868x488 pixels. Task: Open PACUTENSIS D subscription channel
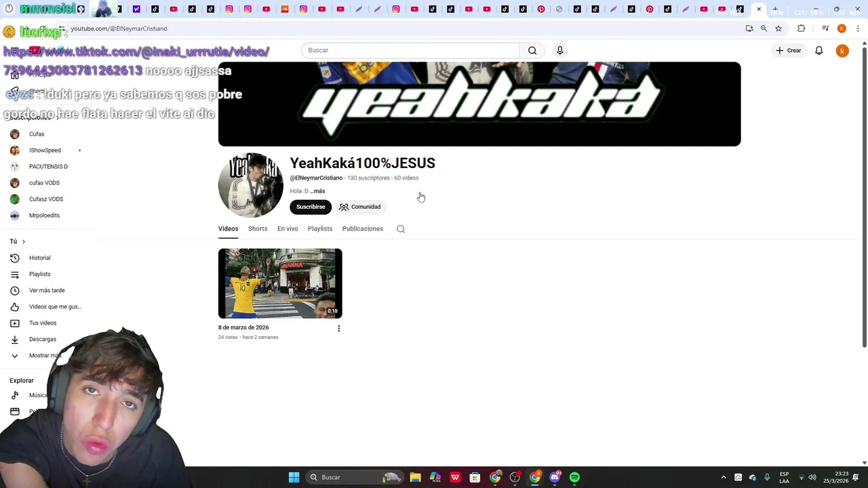[48, 167]
